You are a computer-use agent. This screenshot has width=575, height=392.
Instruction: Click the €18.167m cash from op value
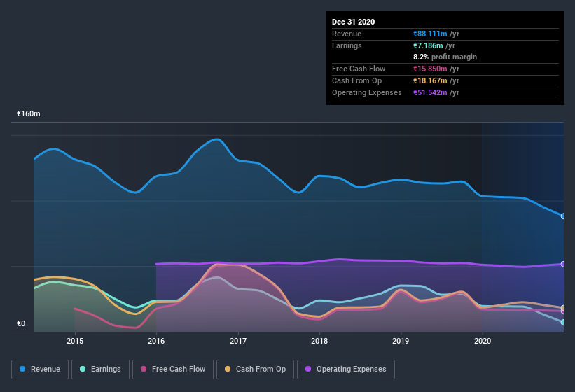[430, 80]
